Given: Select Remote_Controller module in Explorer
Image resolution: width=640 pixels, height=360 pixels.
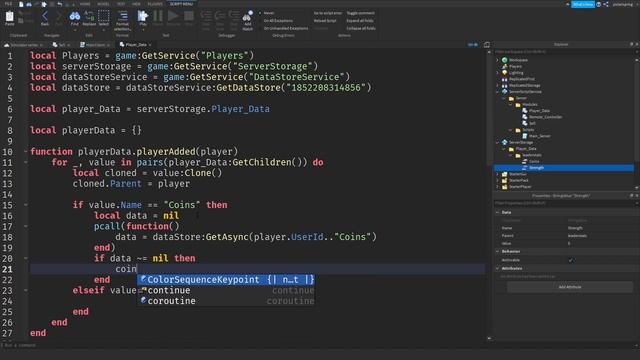Looking at the screenshot, I should point(545,117).
